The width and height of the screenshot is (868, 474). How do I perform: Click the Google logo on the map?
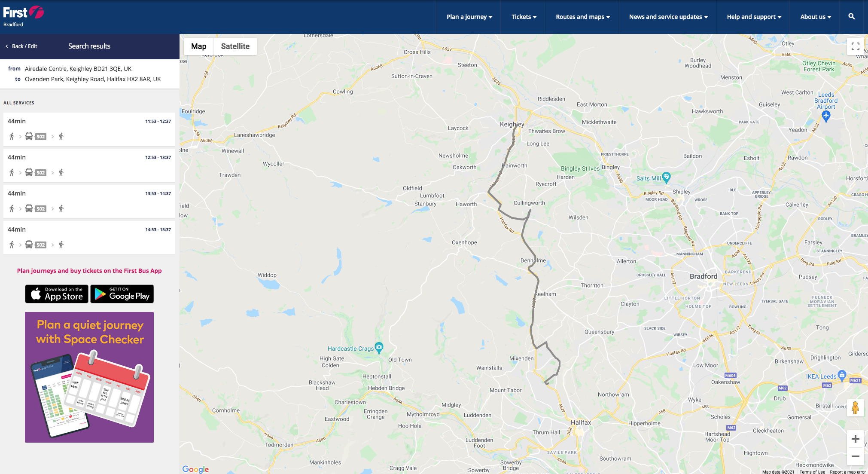[x=195, y=469]
